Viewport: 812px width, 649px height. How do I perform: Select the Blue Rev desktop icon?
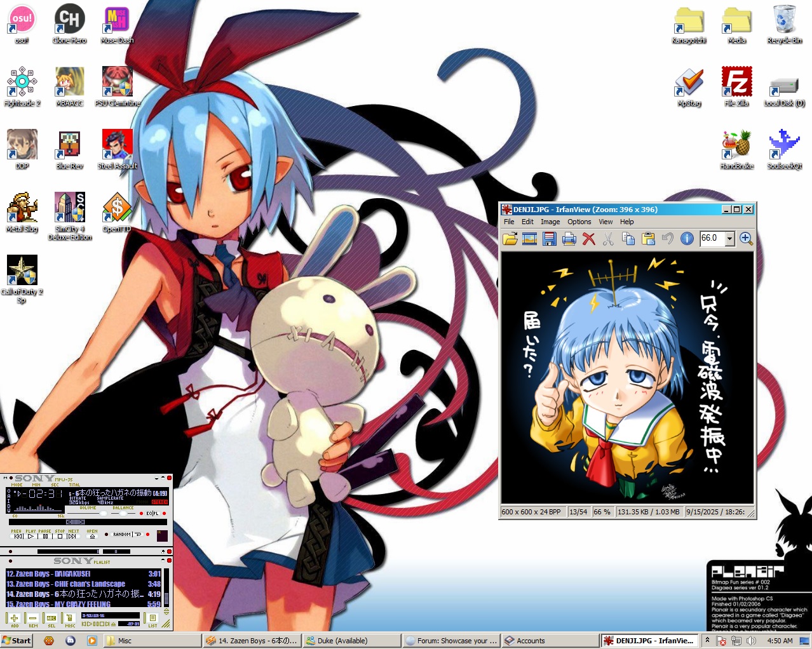pyautogui.click(x=69, y=149)
